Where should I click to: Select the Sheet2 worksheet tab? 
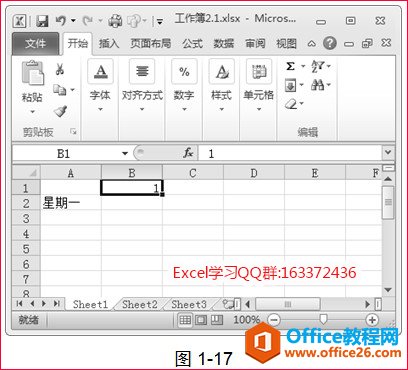(x=140, y=304)
